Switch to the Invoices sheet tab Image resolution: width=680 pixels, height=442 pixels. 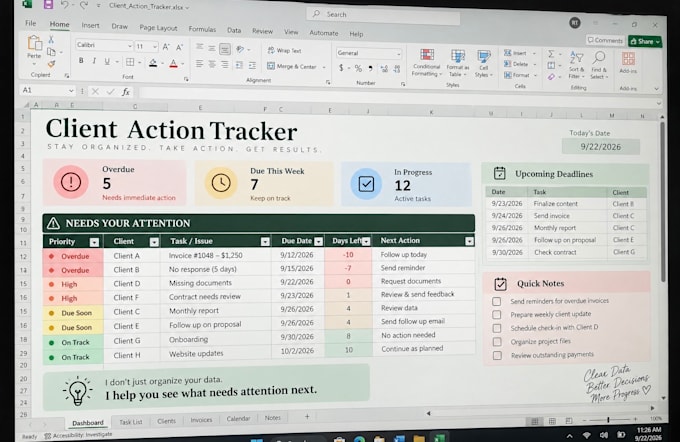click(201, 420)
